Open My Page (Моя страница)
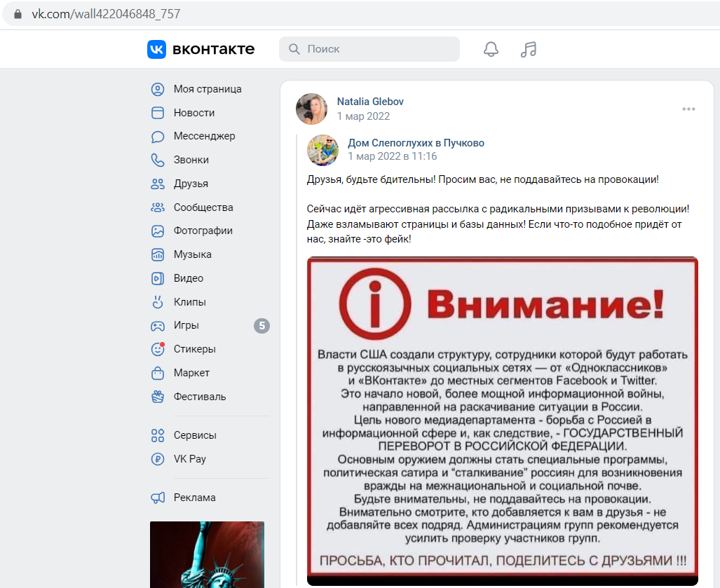This screenshot has width=720, height=588. (207, 89)
